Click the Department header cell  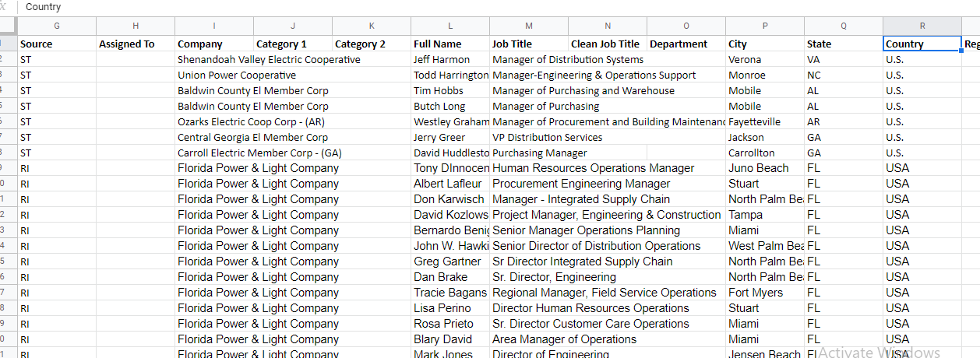tap(686, 44)
